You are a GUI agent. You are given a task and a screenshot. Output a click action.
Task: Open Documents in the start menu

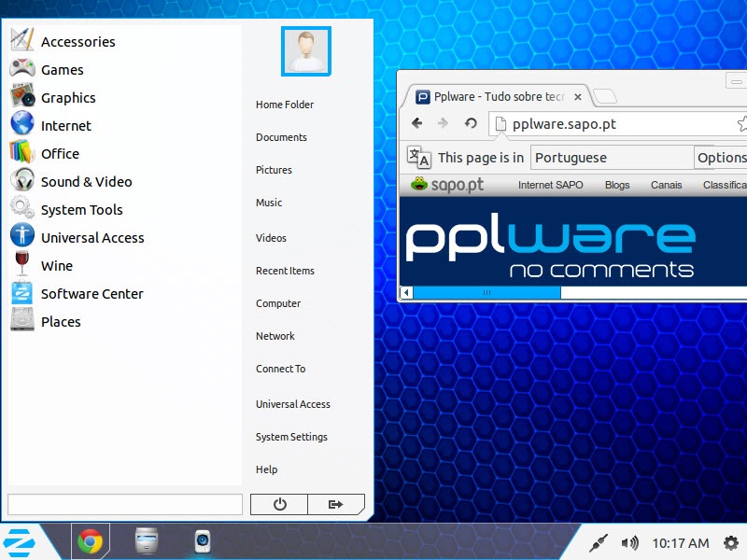point(281,137)
